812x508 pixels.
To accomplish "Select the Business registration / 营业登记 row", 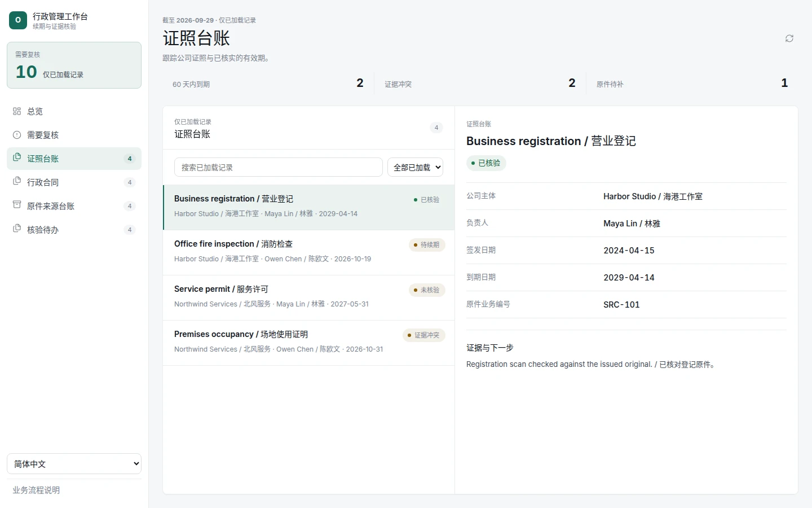I will (309, 207).
